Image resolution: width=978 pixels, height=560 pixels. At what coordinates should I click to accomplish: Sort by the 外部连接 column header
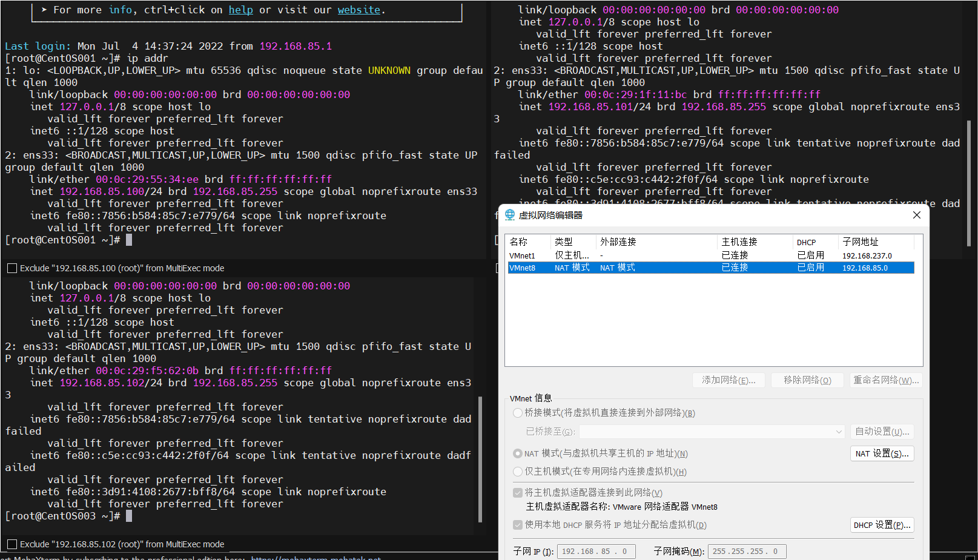(657, 242)
